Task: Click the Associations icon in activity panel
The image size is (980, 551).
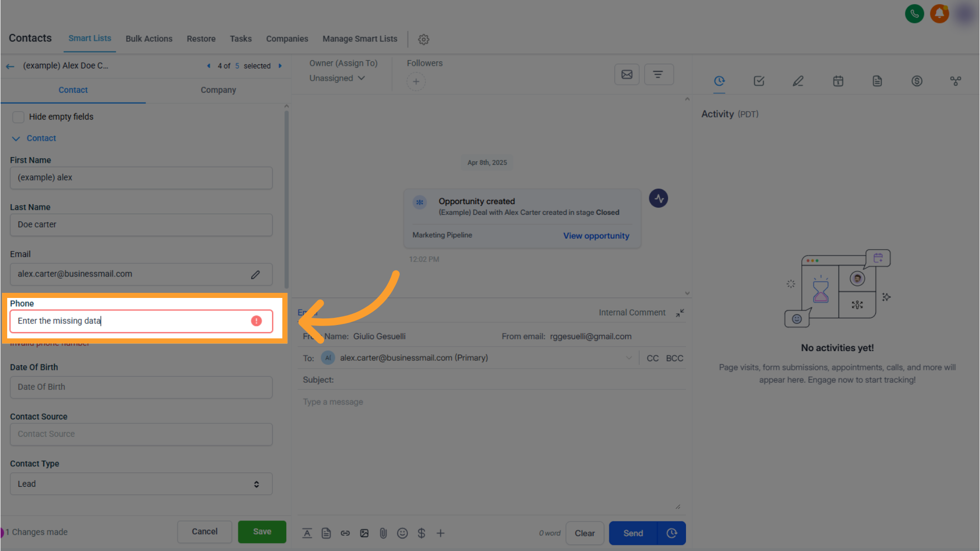Action: 956,81
